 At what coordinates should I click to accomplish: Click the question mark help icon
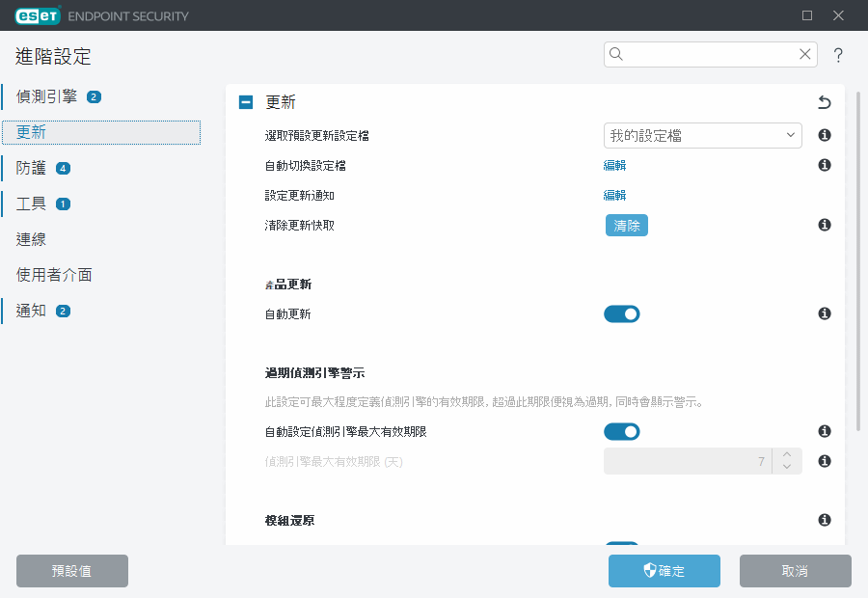(838, 56)
